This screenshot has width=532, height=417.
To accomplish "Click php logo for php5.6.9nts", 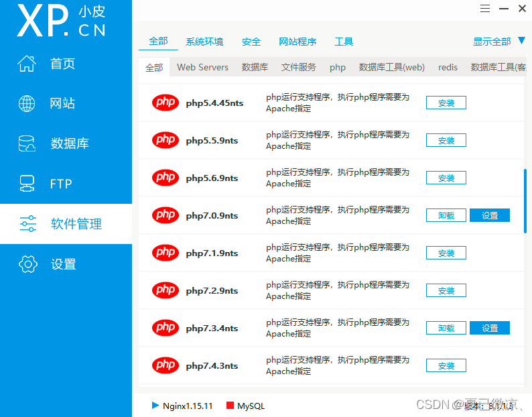I will point(165,178).
